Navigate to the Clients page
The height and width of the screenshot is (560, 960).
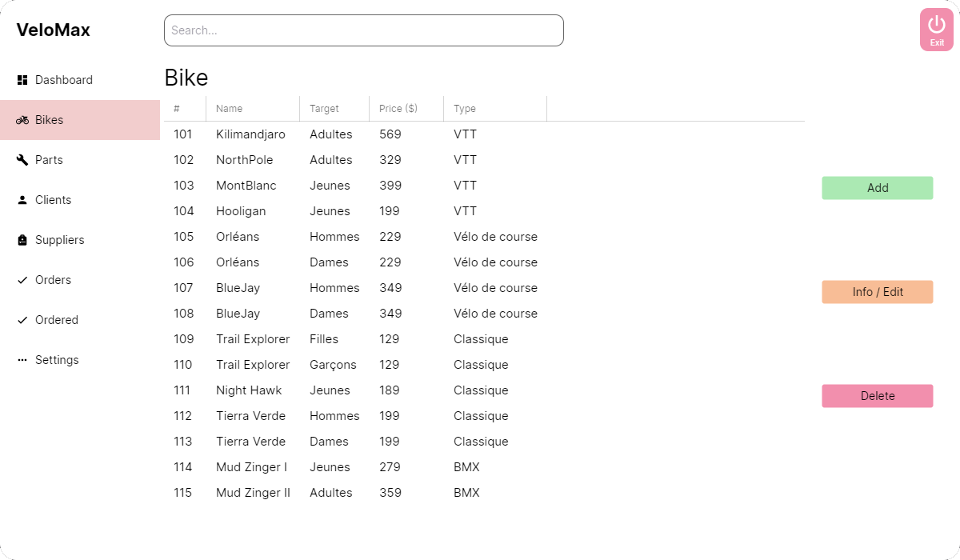[x=54, y=200]
